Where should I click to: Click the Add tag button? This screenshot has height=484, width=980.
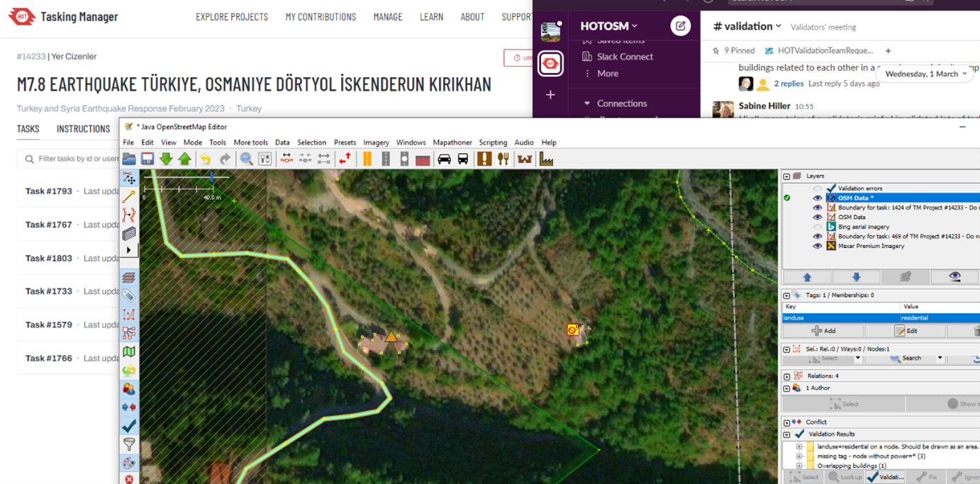click(x=823, y=331)
